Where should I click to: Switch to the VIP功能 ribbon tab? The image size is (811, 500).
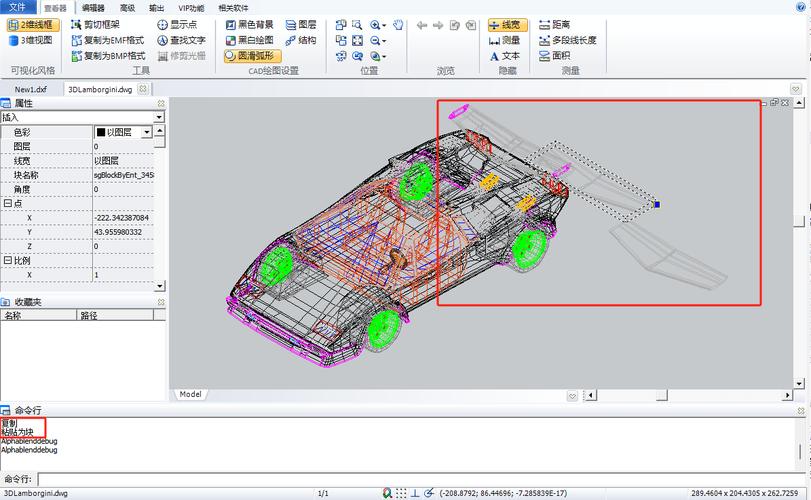(x=191, y=8)
